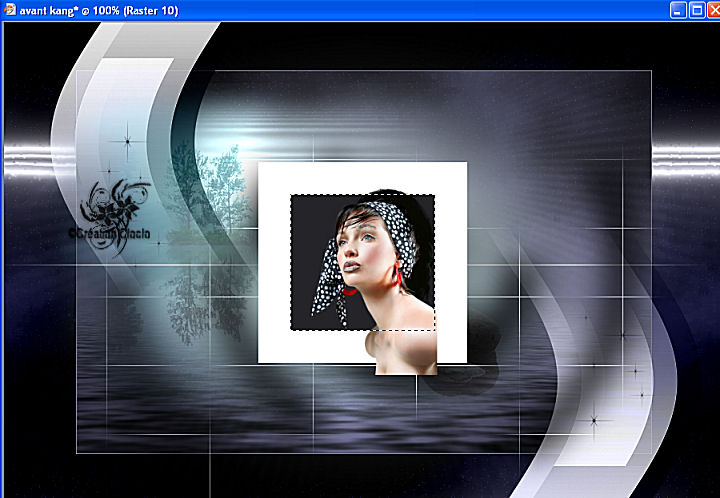The width and height of the screenshot is (720, 498).
Task: Maximize the avant kang image window
Action: [694, 9]
